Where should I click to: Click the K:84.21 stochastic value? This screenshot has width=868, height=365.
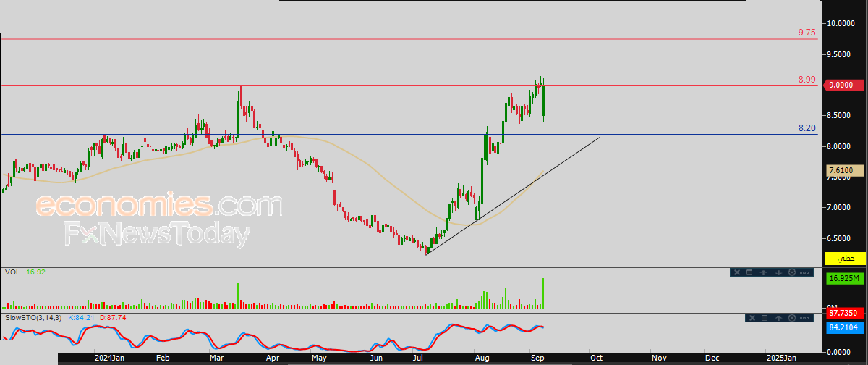(81, 318)
